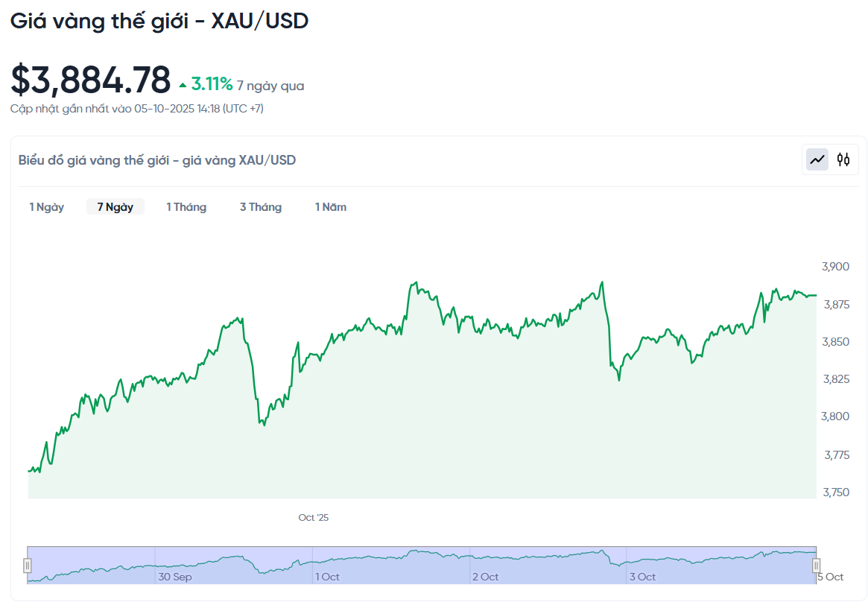Select the 1 Tháng time range
The height and width of the screenshot is (602, 868).
pos(186,207)
